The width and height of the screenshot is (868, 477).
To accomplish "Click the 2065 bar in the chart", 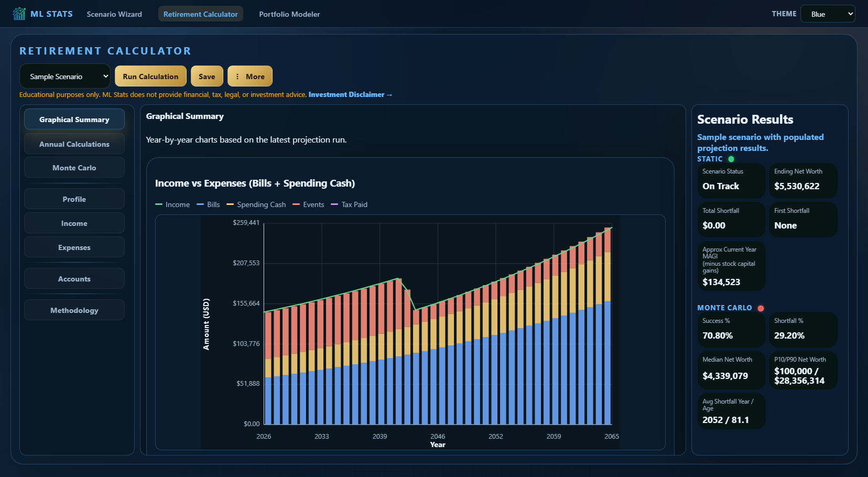I will click(x=607, y=326).
